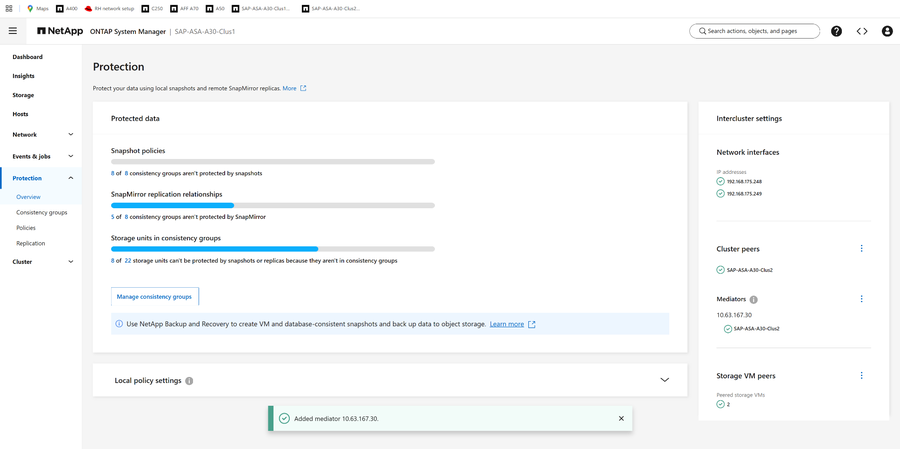
Task: Click the Manage consistency groups button
Action: click(154, 297)
